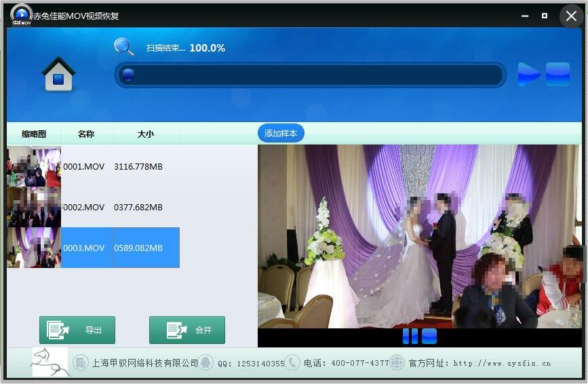This screenshot has height=384, width=588.
Task: Export files with the 导出 button
Action: coord(77,330)
